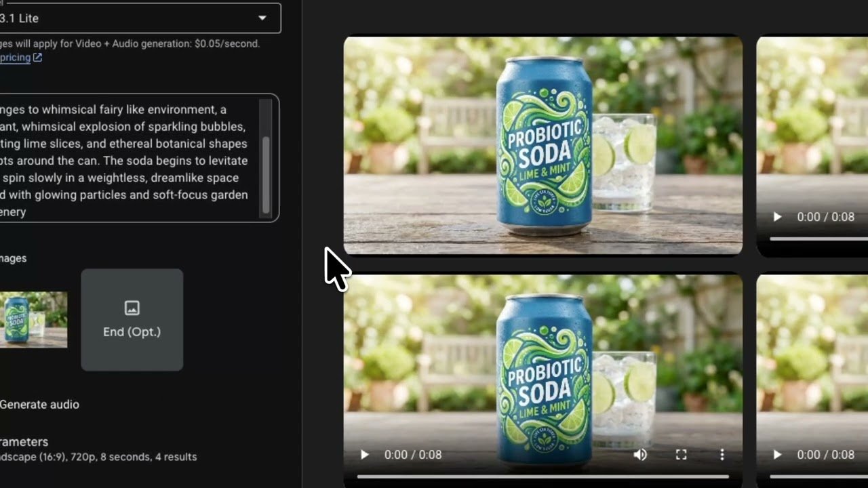Open the pricing link

(x=15, y=58)
